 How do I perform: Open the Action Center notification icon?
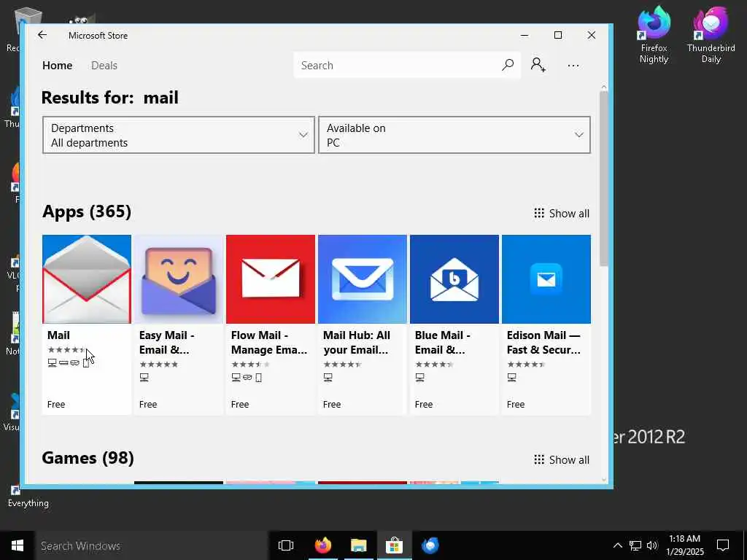[x=723, y=545]
